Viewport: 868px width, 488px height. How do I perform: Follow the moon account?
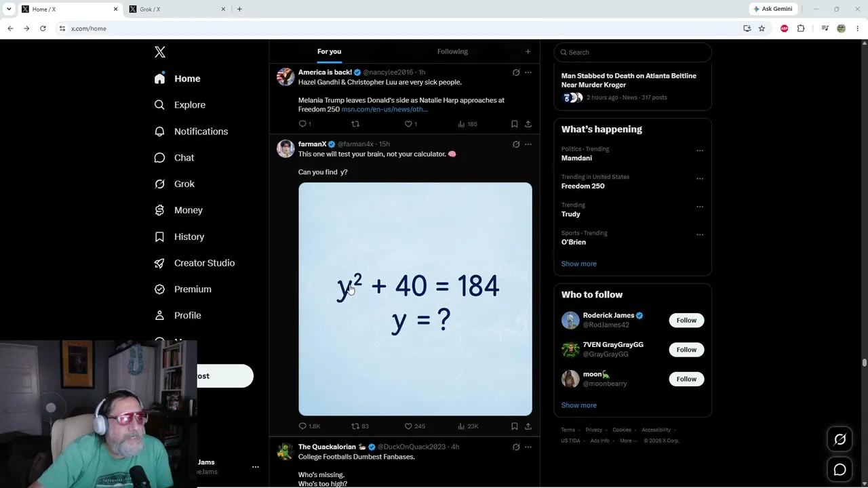point(686,379)
